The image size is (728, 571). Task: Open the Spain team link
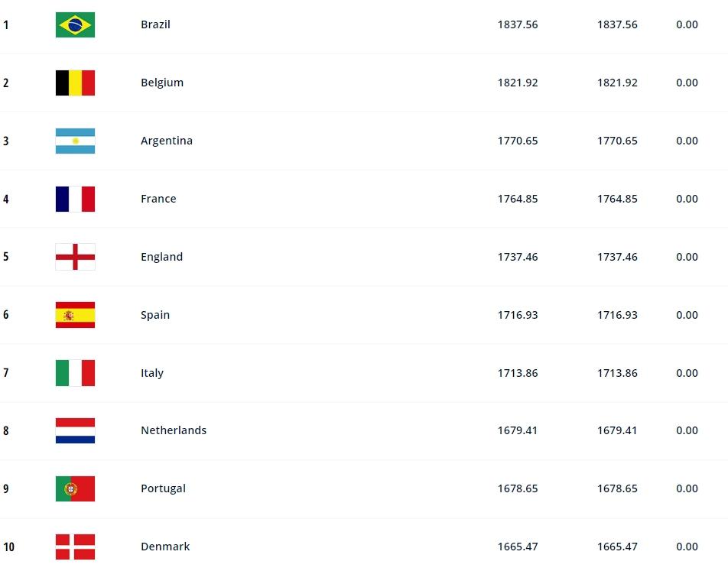point(155,315)
